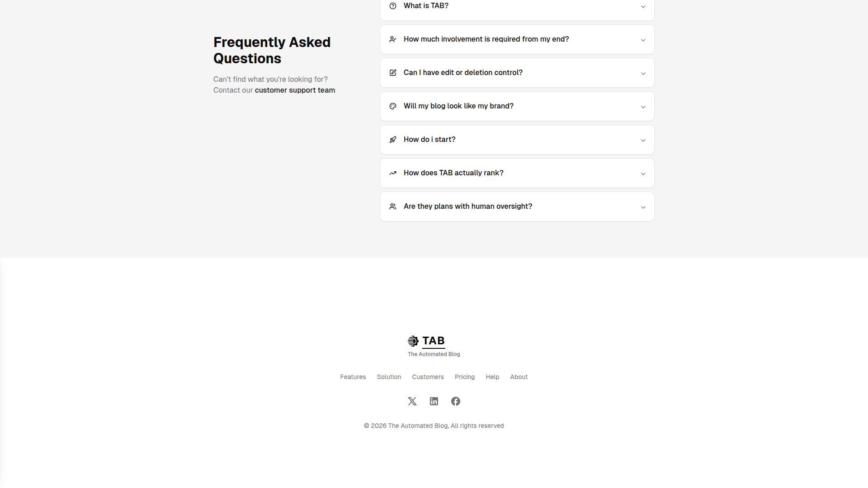Viewport: 868px width, 488px height.
Task: Click the question mark icon beside What is TAB
Action: 393,6
